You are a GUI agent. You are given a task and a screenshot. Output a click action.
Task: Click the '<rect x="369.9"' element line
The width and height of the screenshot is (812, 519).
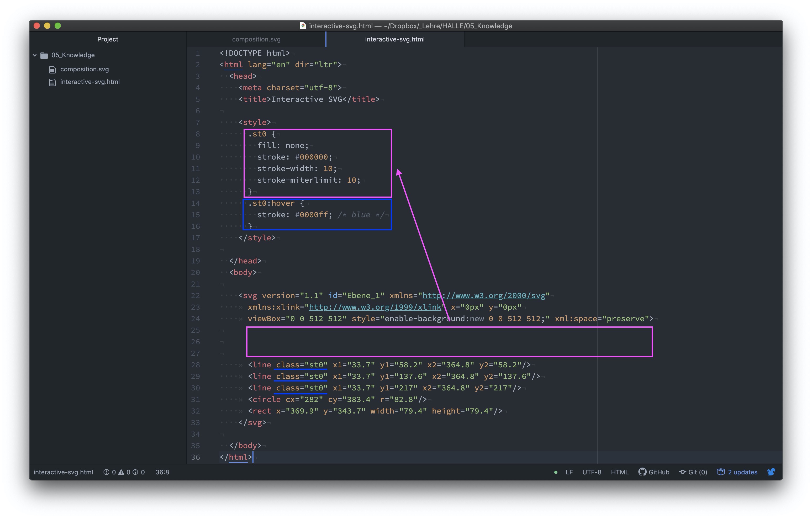tap(375, 411)
